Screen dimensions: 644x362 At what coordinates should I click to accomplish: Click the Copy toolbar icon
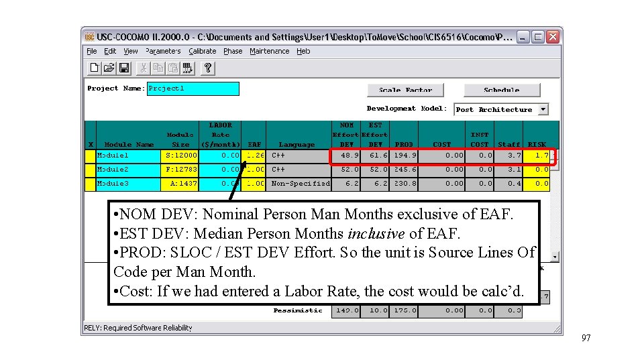pos(158,68)
